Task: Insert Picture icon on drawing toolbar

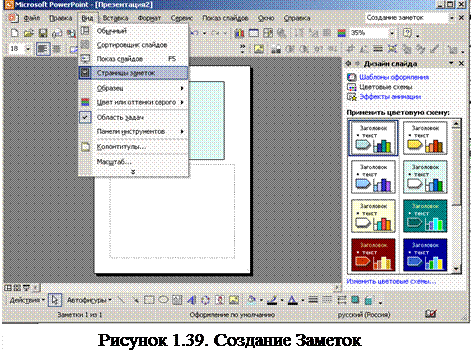Action: tap(234, 300)
